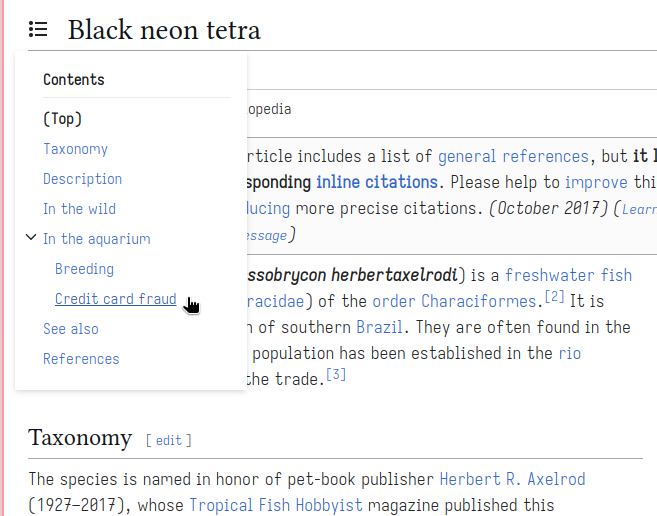This screenshot has width=657, height=516.
Task: Navigate to In the aquarium section
Action: tap(96, 239)
